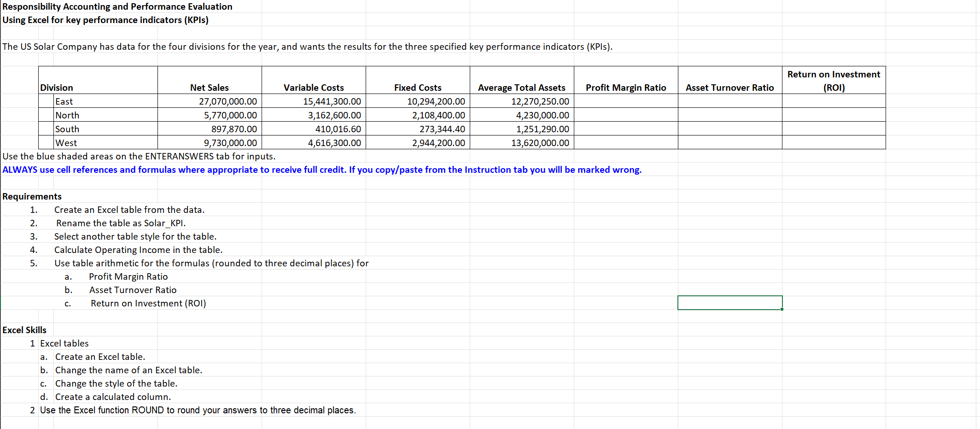Select the East Net Sales cell
This screenshot has height=429, width=980.
tap(210, 101)
